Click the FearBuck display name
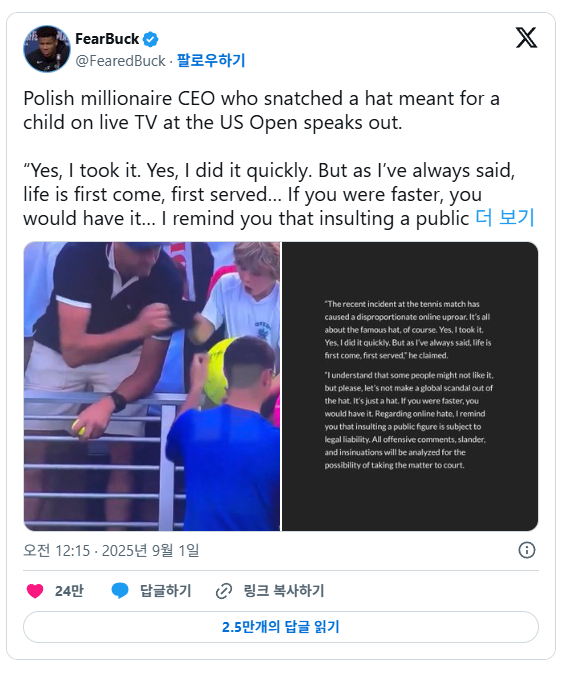Image resolution: width=578 pixels, height=679 pixels. tap(107, 39)
